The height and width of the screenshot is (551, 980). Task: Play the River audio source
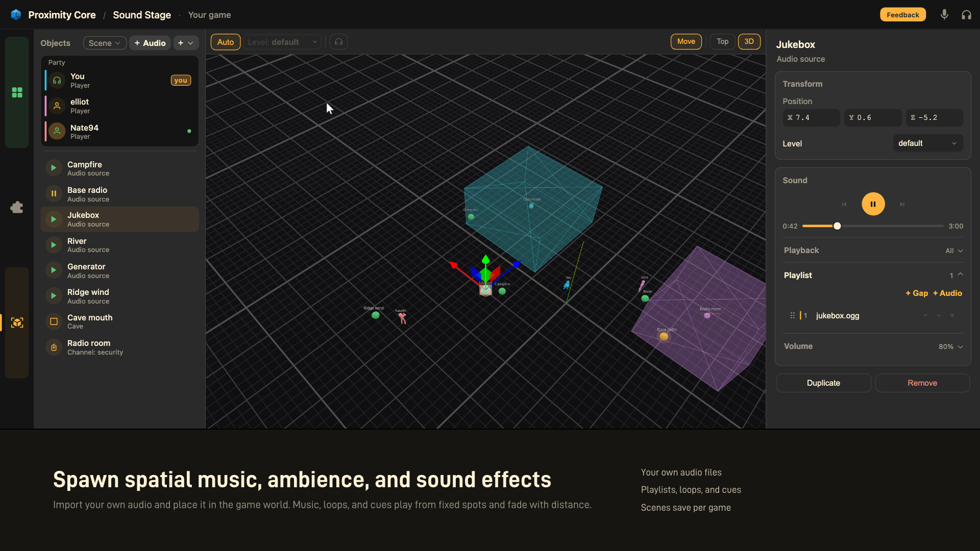[54, 245]
